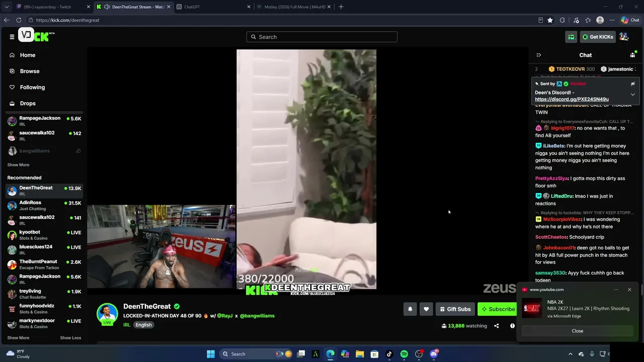Refresh the page
The width and height of the screenshot is (644, 362).
coord(19,20)
